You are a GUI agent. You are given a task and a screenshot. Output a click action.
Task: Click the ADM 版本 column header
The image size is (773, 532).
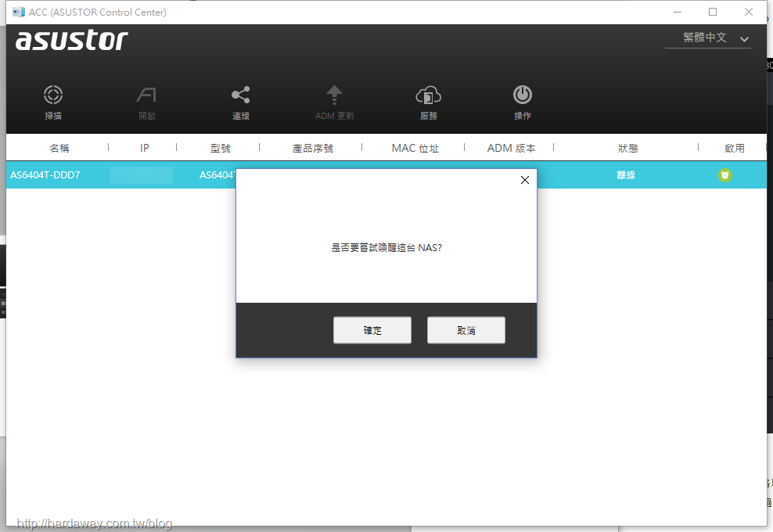pos(511,148)
